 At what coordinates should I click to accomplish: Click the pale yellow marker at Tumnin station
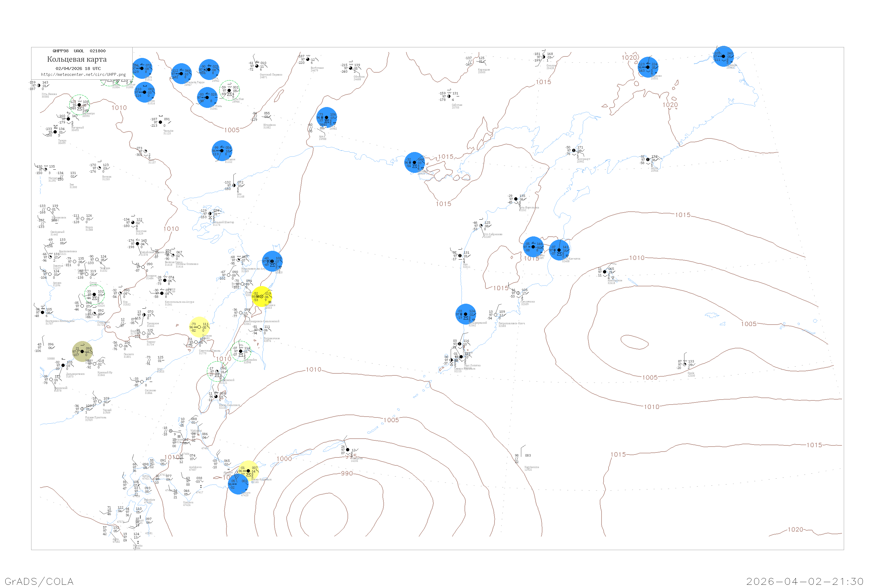[199, 327]
